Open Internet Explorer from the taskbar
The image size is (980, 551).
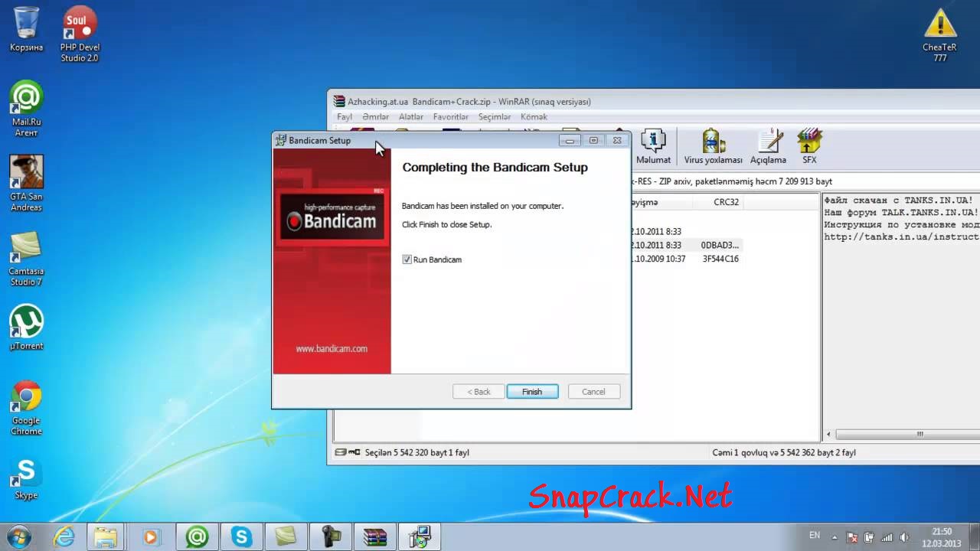tap(64, 536)
